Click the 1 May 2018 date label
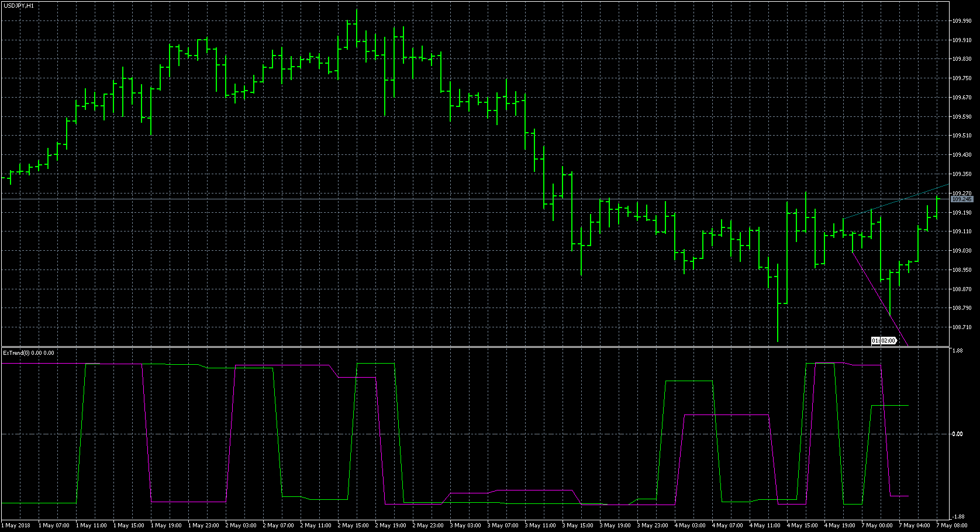 pyautogui.click(x=16, y=526)
